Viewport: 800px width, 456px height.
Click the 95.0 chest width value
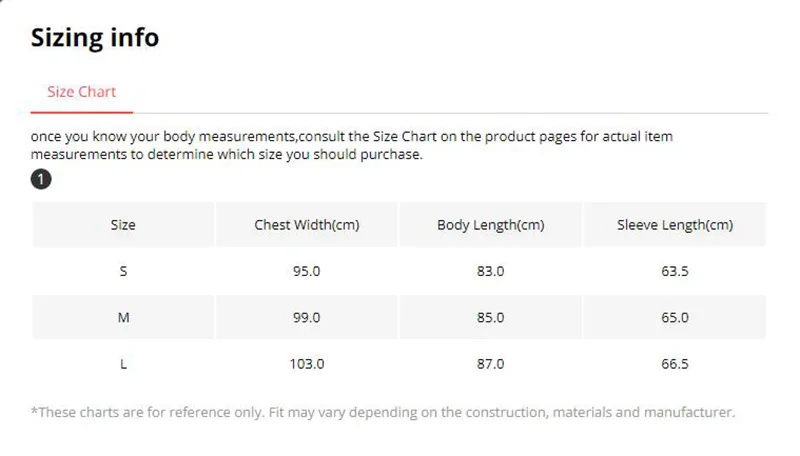point(307,271)
